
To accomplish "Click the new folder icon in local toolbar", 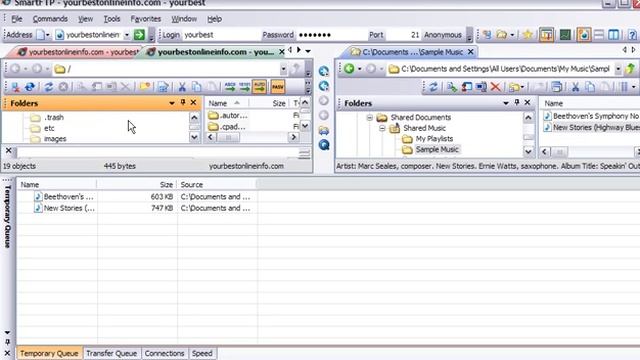I will tap(514, 87).
